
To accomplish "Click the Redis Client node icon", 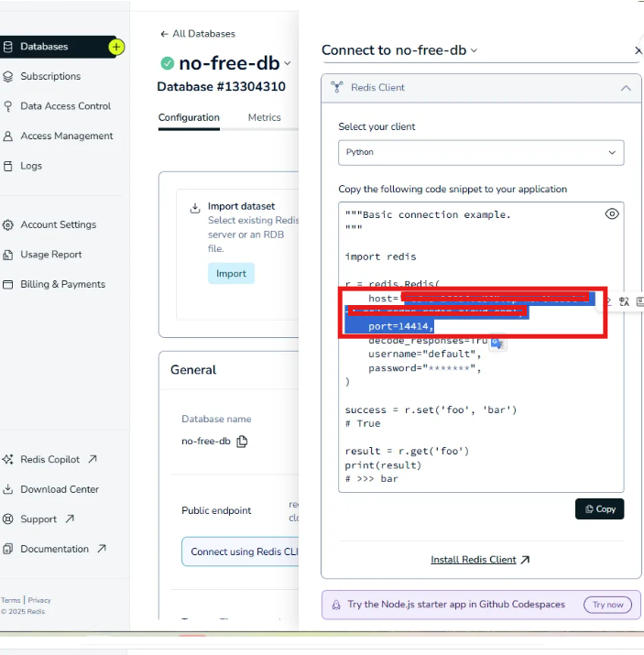I will coord(336,87).
